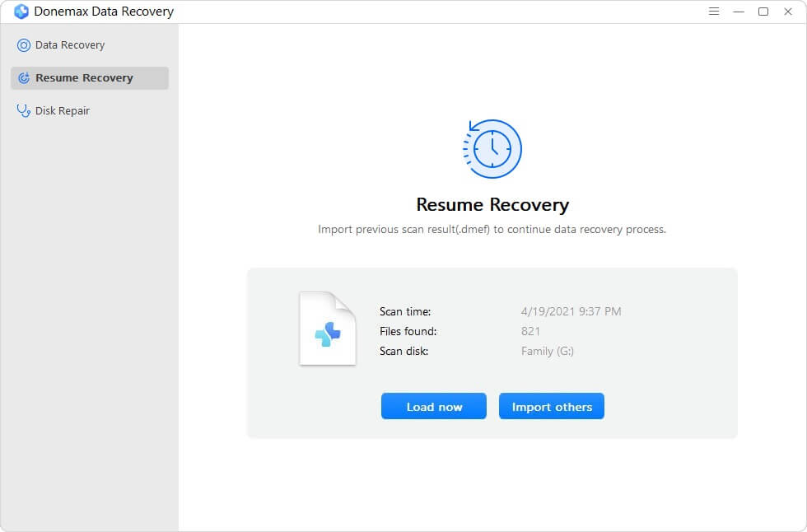Image resolution: width=807 pixels, height=532 pixels.
Task: Click the files found value 821
Action: pyautogui.click(x=530, y=331)
